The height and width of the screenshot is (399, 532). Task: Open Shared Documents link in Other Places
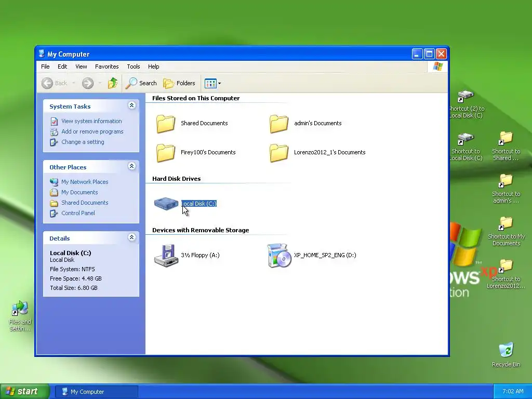click(x=85, y=203)
